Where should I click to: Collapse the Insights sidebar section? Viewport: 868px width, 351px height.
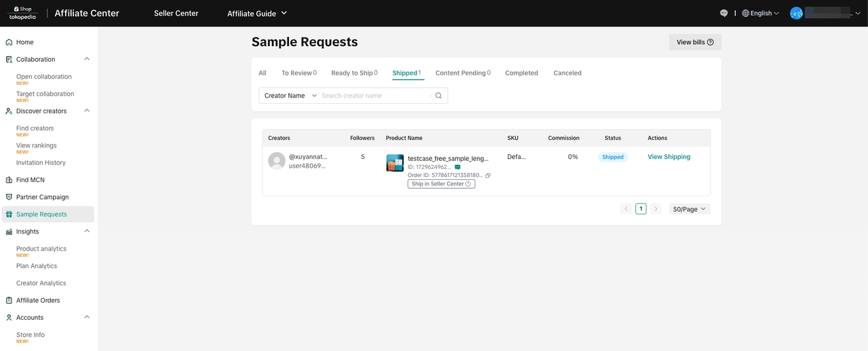tap(87, 232)
